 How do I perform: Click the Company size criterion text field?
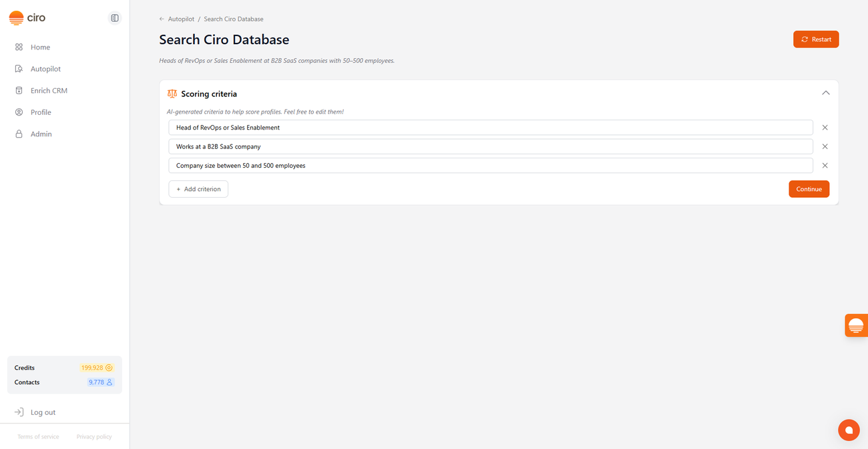[x=490, y=166]
